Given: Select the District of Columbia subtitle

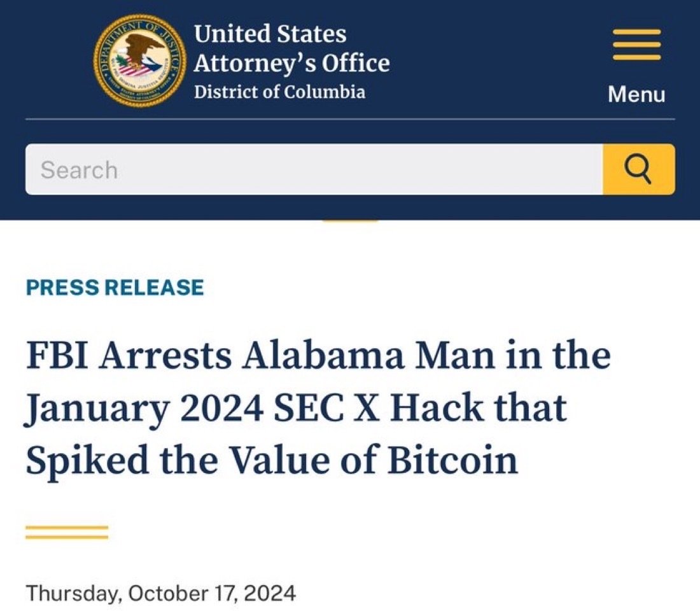Looking at the screenshot, I should point(279,92).
